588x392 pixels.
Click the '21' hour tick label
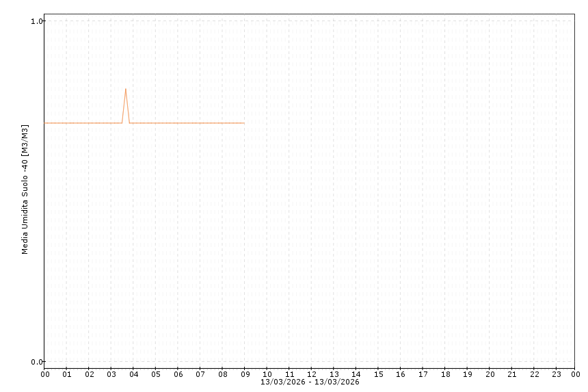coord(512,374)
